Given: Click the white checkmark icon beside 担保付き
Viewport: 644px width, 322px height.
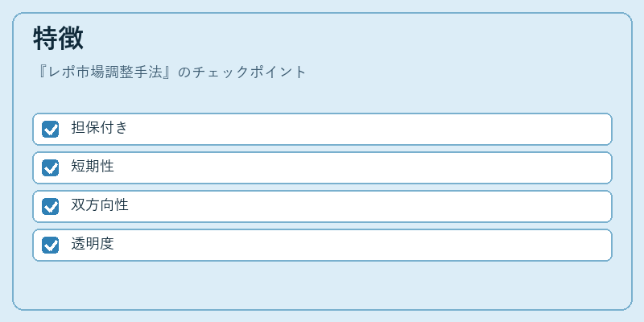Looking at the screenshot, I should pos(51,130).
